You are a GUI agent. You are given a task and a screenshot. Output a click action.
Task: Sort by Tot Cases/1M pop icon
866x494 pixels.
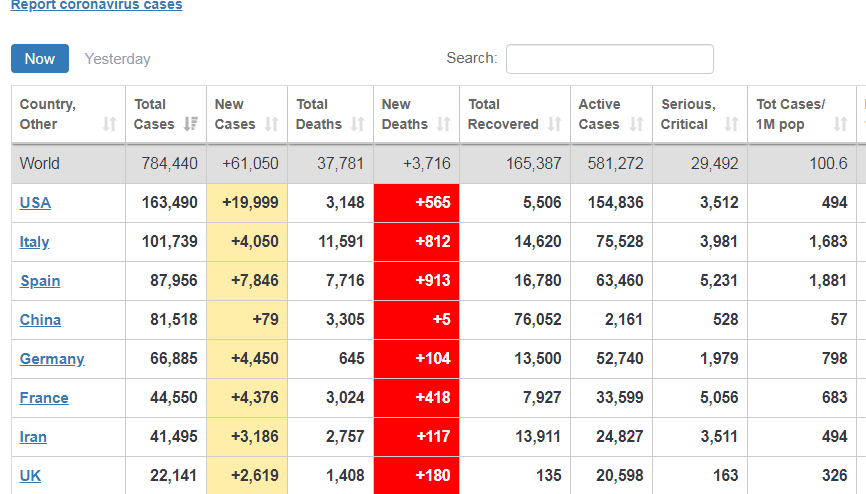click(x=840, y=125)
